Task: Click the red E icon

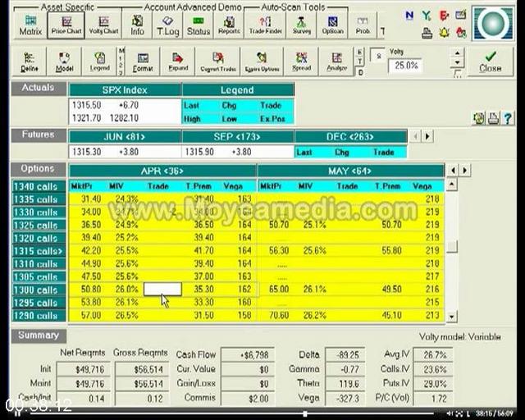Action: tap(444, 15)
